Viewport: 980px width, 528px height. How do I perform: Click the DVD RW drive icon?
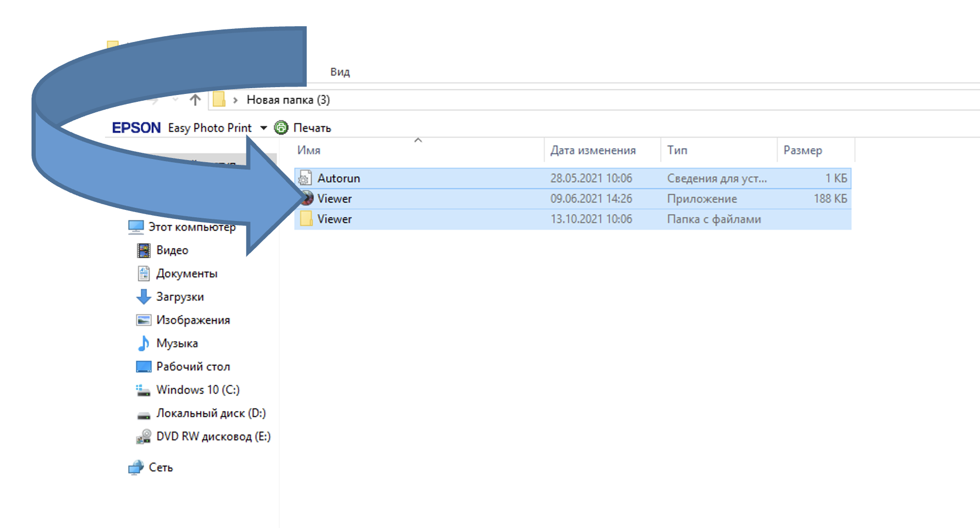click(143, 437)
